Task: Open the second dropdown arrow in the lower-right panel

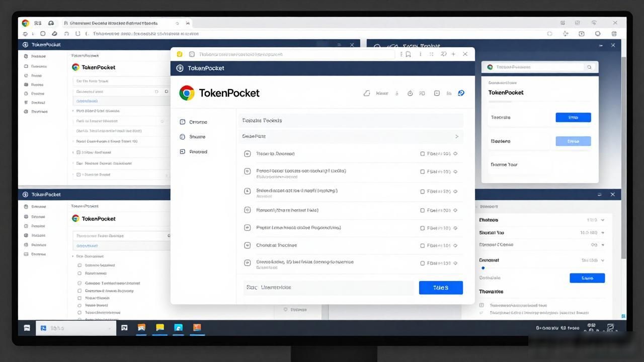Action: (603, 233)
